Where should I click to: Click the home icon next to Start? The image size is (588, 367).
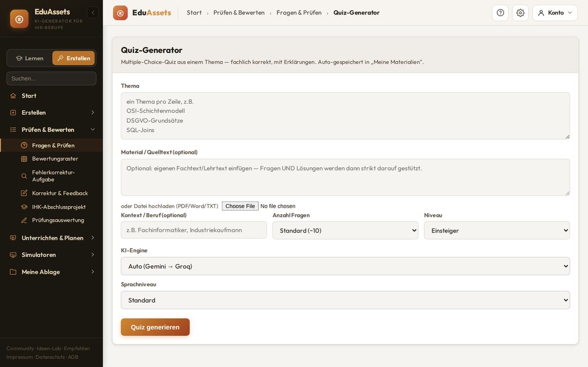[x=13, y=96]
